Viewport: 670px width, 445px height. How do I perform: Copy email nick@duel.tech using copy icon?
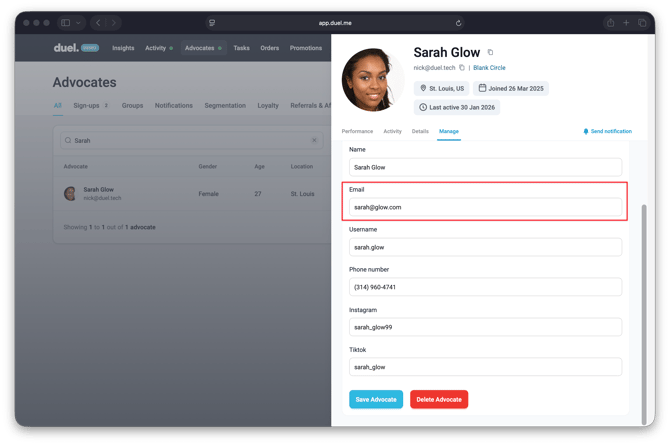(x=462, y=68)
